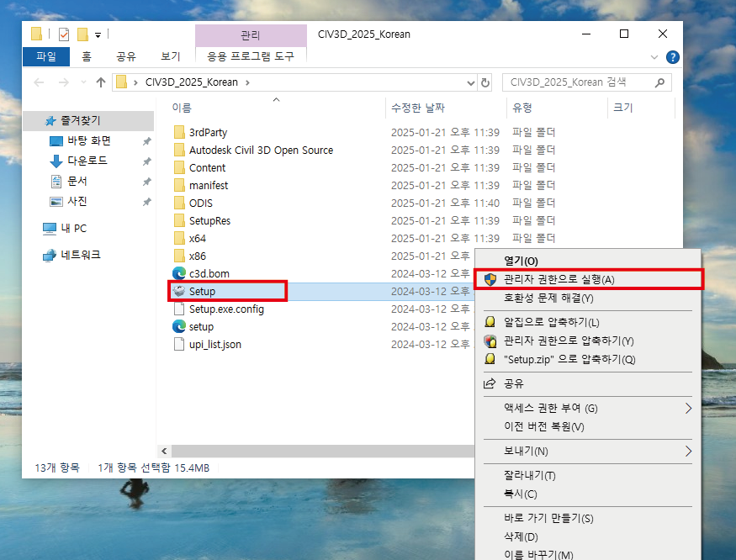Choose 삭제(D) in the context menu
Image resolution: width=736 pixels, height=560 pixels.
[521, 536]
